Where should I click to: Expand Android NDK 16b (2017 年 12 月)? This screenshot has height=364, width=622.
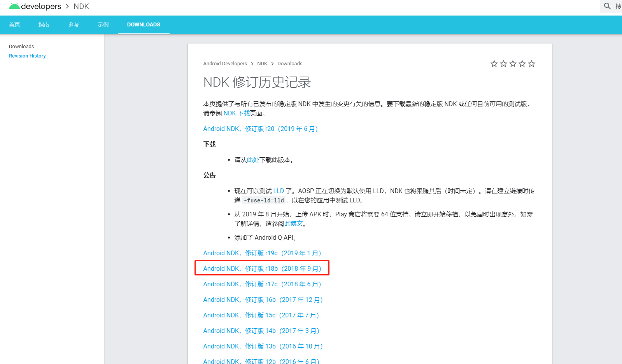coord(263,300)
